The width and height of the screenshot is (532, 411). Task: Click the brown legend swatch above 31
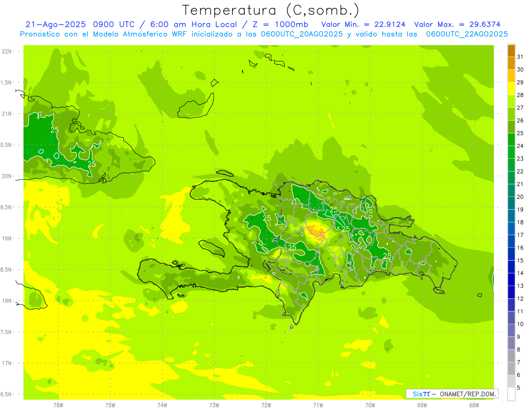(511, 51)
